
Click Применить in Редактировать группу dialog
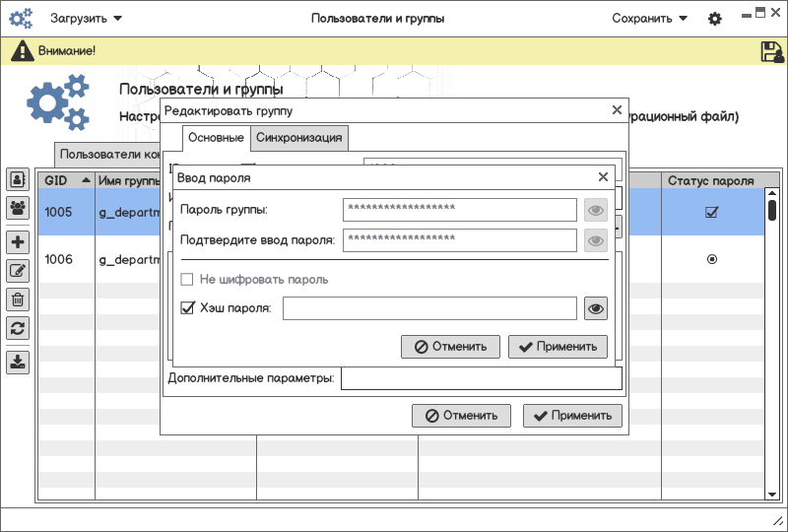(x=572, y=416)
